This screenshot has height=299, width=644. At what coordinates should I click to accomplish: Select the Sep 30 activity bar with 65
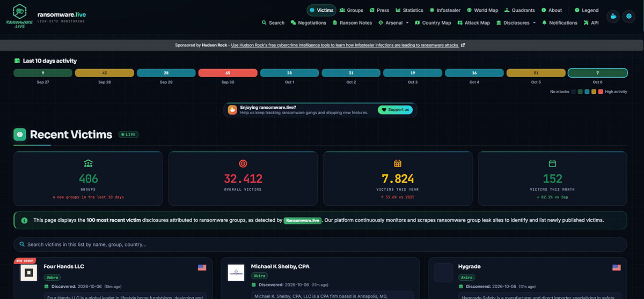pyautogui.click(x=228, y=73)
